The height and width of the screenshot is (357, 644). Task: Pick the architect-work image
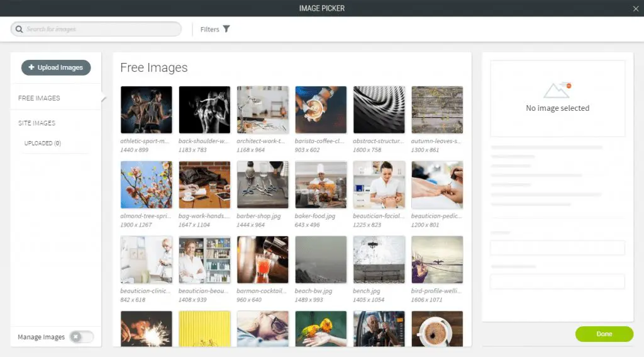(263, 110)
